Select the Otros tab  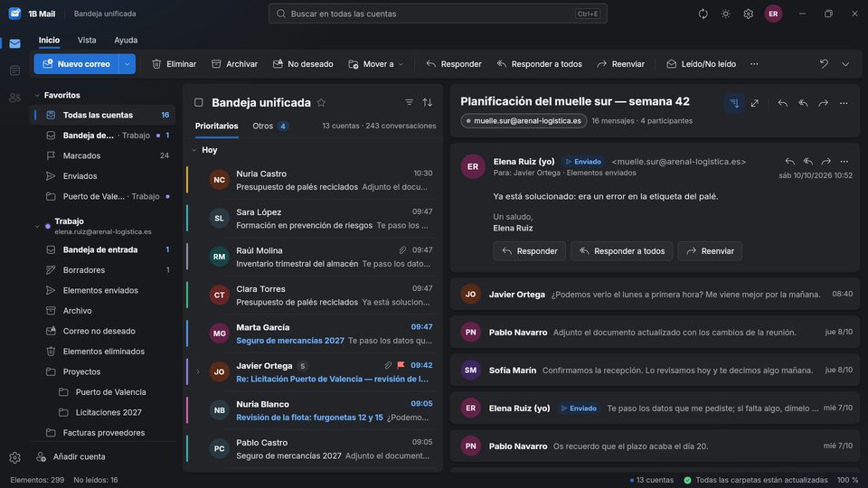(269, 127)
